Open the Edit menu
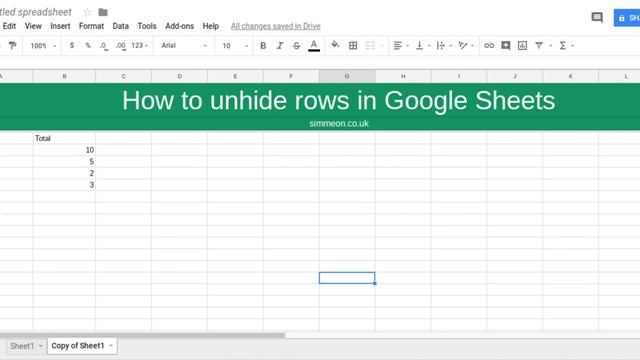 click(9, 26)
